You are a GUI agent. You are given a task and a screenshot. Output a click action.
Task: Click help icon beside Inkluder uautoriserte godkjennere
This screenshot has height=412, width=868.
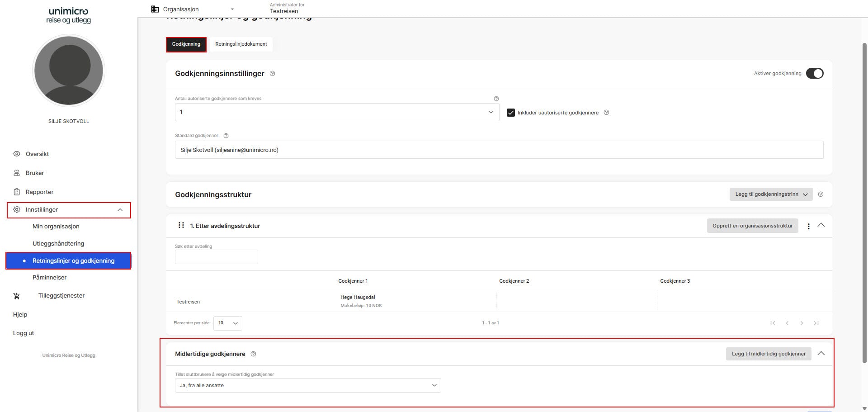point(606,113)
